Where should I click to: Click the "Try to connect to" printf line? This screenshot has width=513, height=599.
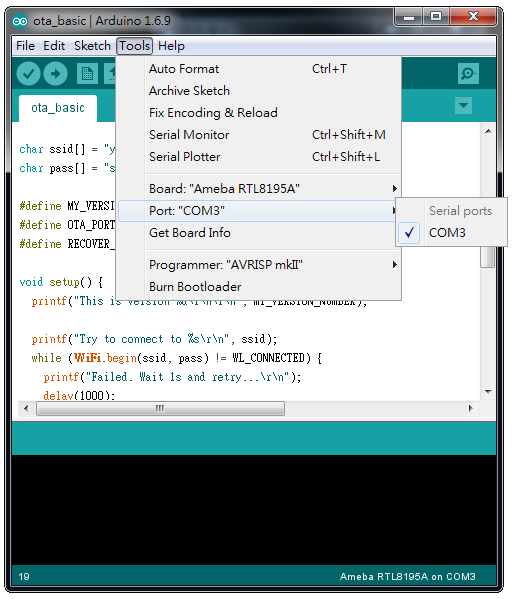[154, 339]
